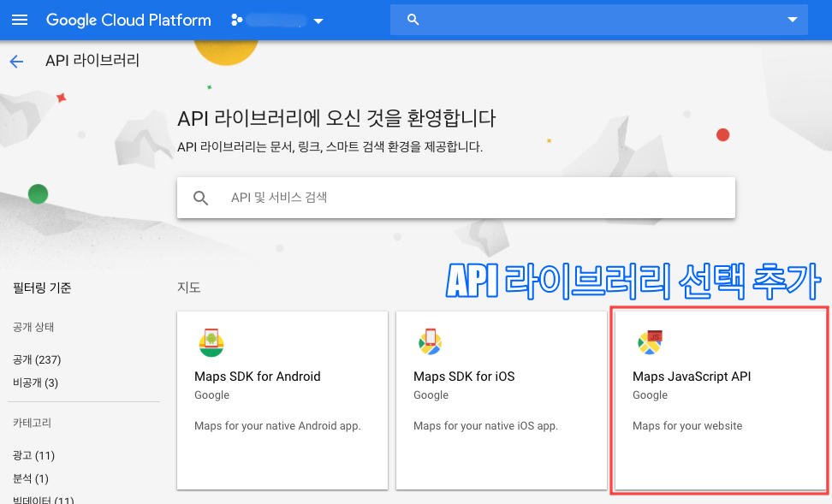Click the magnifier icon in top search bar
The width and height of the screenshot is (832, 504).
413,20
